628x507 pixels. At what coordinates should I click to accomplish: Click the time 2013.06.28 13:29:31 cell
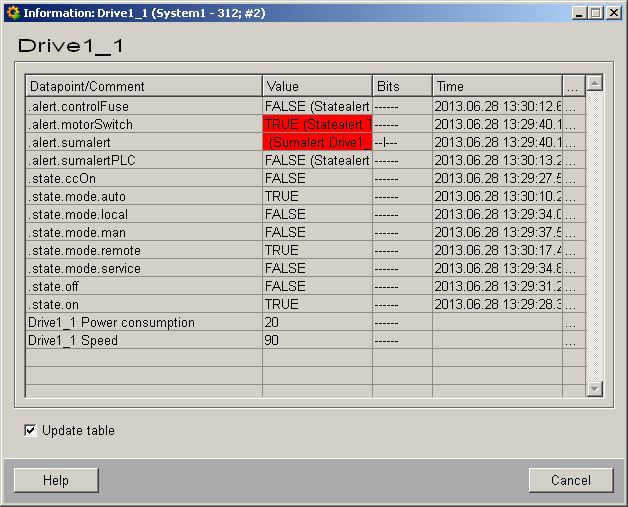click(497, 286)
